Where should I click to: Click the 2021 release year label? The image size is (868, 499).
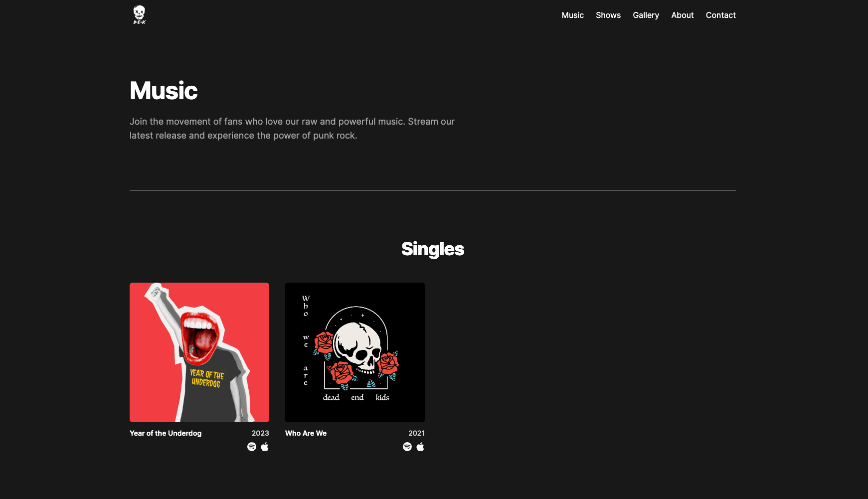[x=416, y=433]
